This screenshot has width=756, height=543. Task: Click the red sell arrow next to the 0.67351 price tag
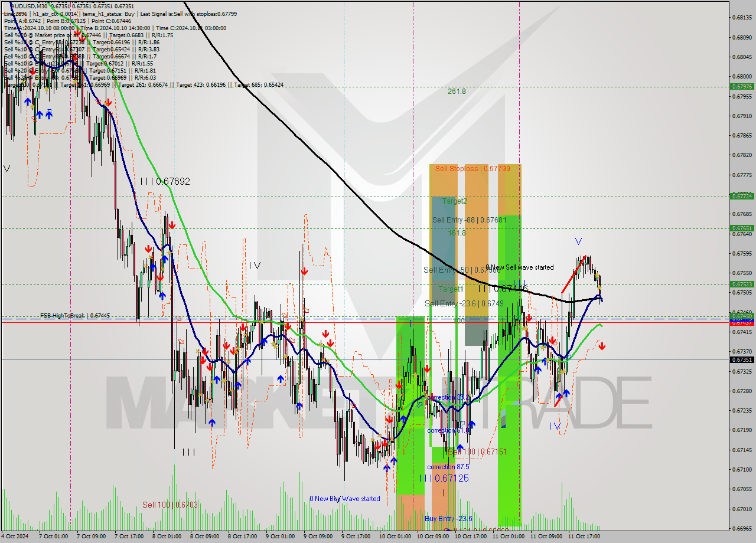(601, 346)
